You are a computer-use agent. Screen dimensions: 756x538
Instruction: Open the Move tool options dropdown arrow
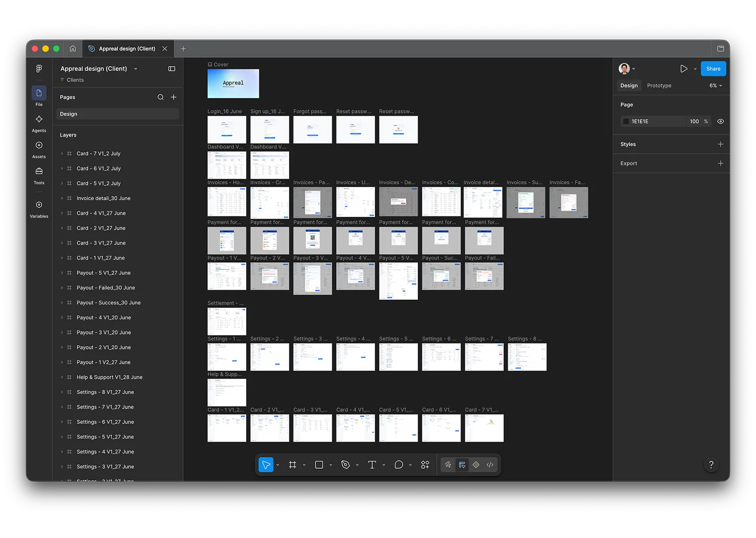coord(278,465)
